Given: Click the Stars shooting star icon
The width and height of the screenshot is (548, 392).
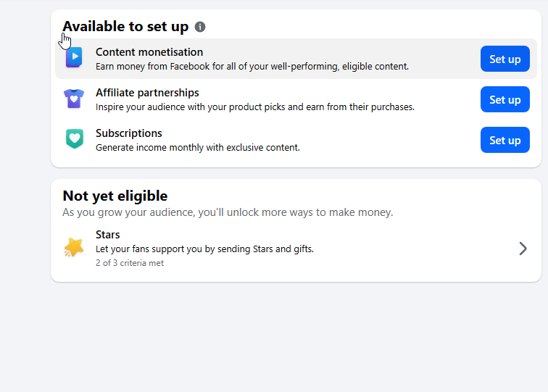Looking at the screenshot, I should (74, 247).
